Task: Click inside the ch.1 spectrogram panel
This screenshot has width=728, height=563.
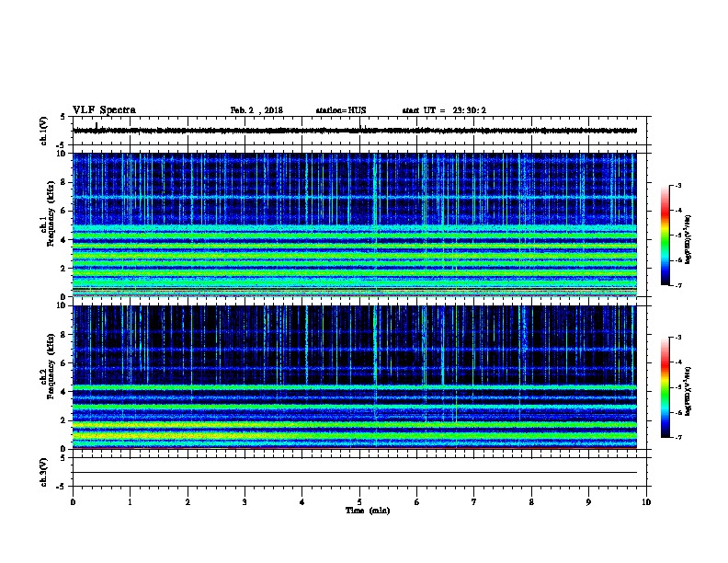Action: coord(355,224)
